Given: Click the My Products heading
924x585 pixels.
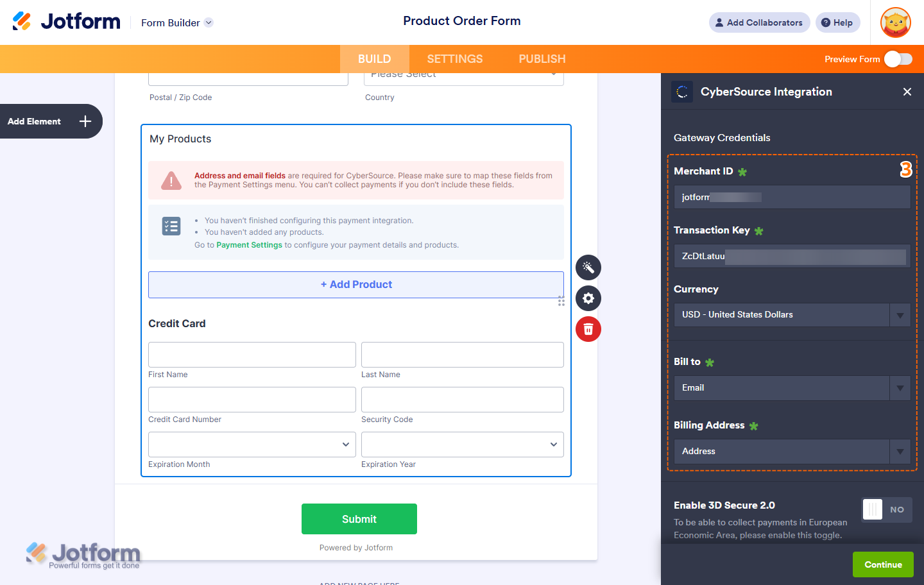Looking at the screenshot, I should 180,139.
